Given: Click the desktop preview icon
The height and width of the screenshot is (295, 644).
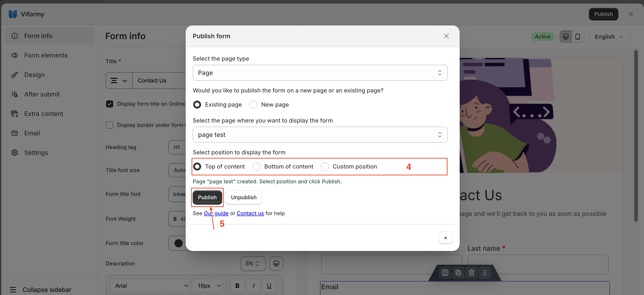Looking at the screenshot, I should click(566, 37).
